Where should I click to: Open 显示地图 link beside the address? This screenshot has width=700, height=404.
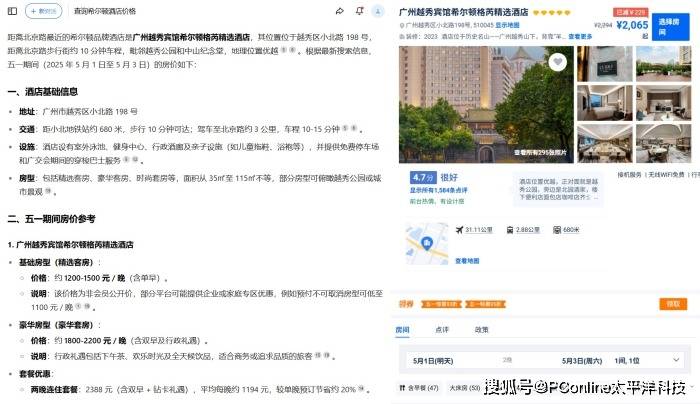pyautogui.click(x=507, y=25)
